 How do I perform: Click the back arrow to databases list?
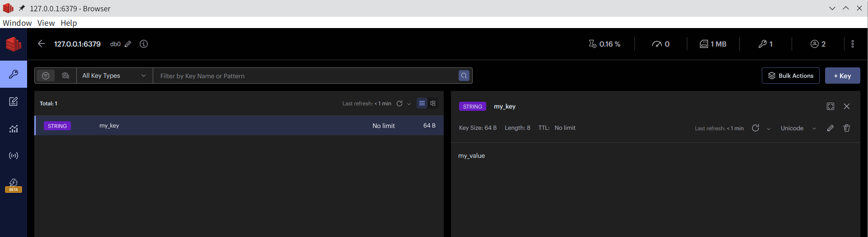(x=41, y=44)
